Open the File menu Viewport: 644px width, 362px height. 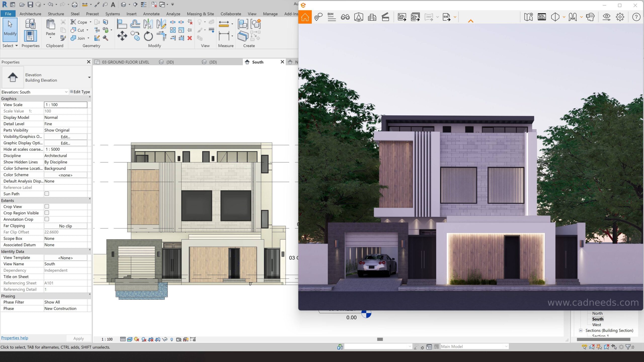click(x=8, y=14)
